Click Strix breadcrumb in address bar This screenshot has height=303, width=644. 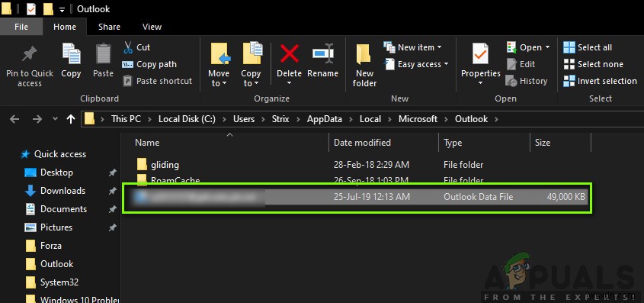[280, 119]
